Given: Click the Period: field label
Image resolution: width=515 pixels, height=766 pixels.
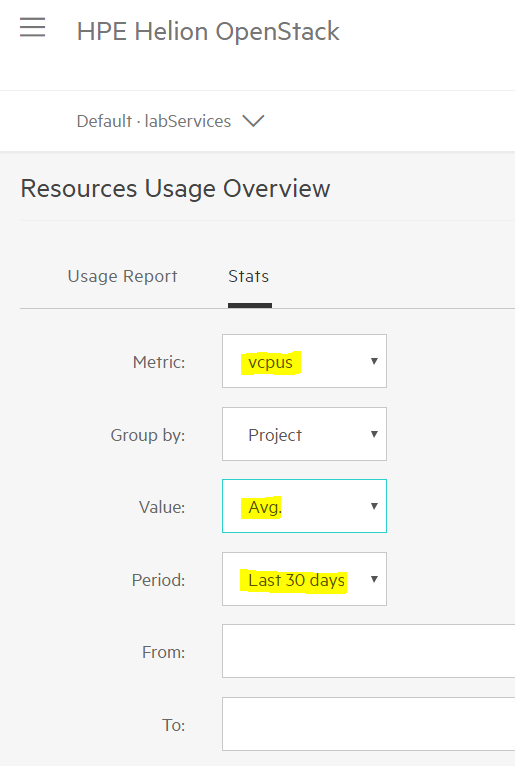Looking at the screenshot, I should pos(158,580).
